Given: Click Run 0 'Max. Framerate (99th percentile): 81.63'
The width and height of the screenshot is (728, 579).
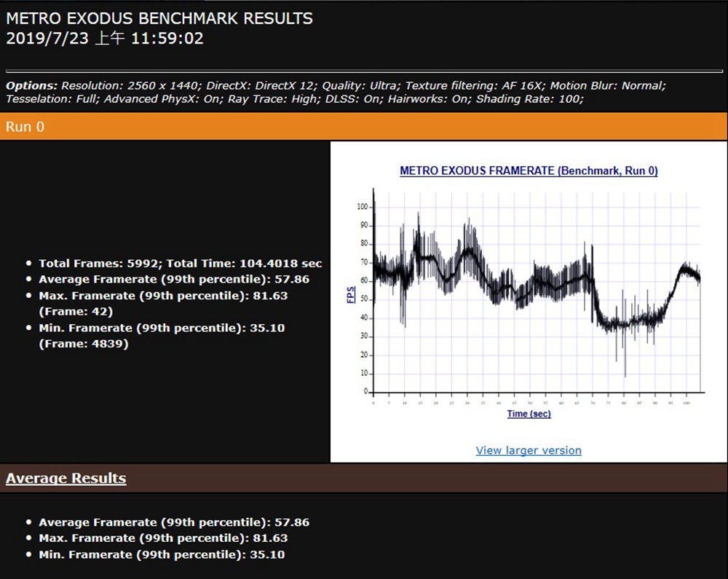Looking at the screenshot, I should [163, 296].
